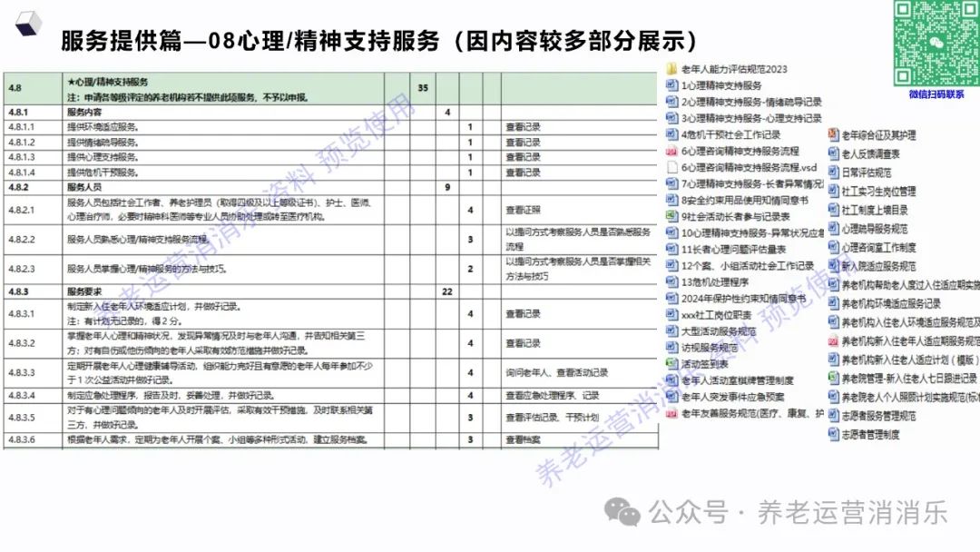Click file name 新入院适应服务规范
The image size is (980, 552).
coord(878,266)
